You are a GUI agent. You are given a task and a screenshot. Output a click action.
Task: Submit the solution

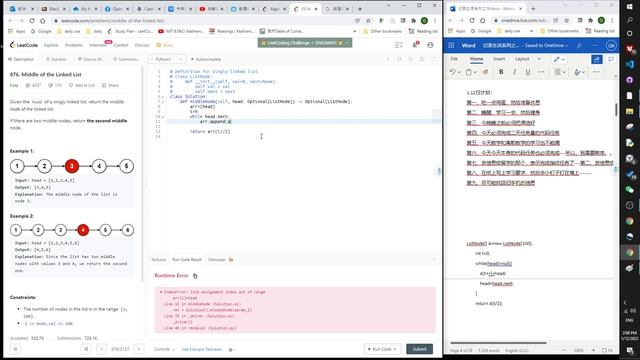click(x=419, y=349)
